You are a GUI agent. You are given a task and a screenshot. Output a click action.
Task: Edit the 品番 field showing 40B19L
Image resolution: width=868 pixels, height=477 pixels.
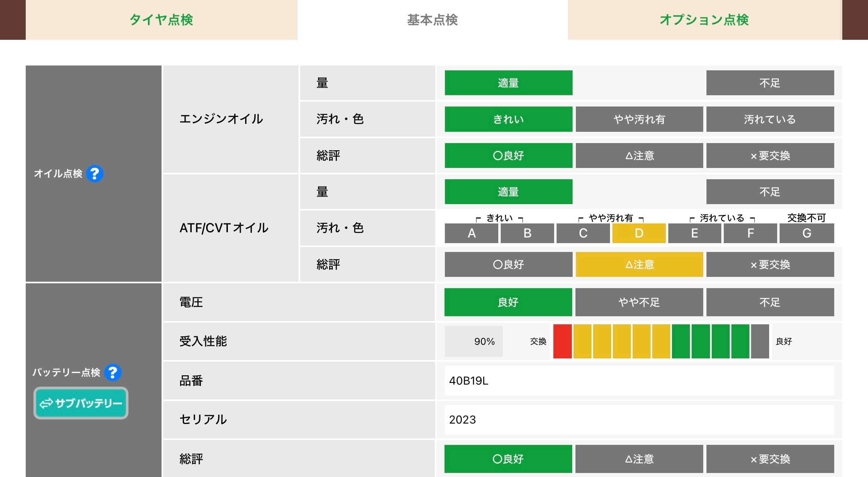click(639, 381)
